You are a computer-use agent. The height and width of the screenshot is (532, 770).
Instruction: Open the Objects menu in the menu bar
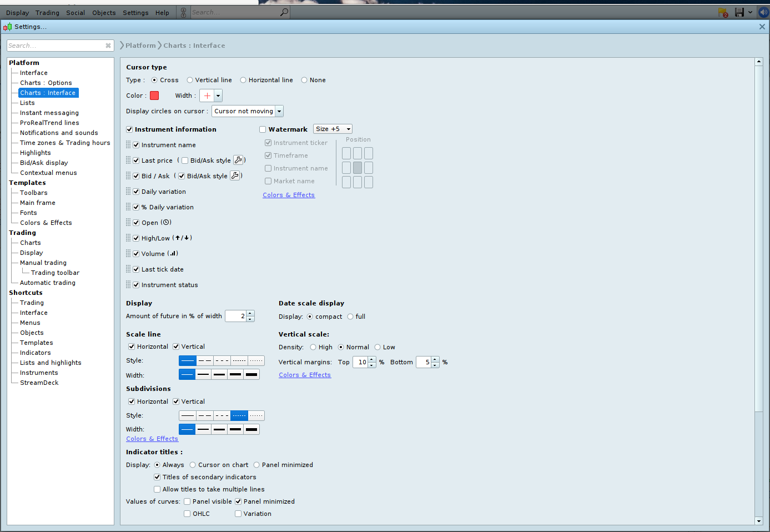pos(104,13)
